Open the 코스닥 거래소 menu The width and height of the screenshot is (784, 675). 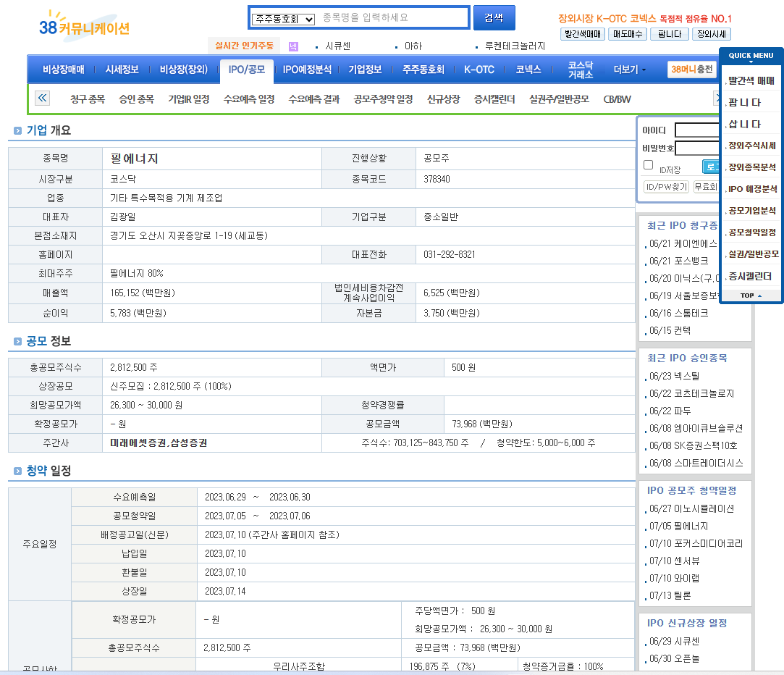coord(581,70)
